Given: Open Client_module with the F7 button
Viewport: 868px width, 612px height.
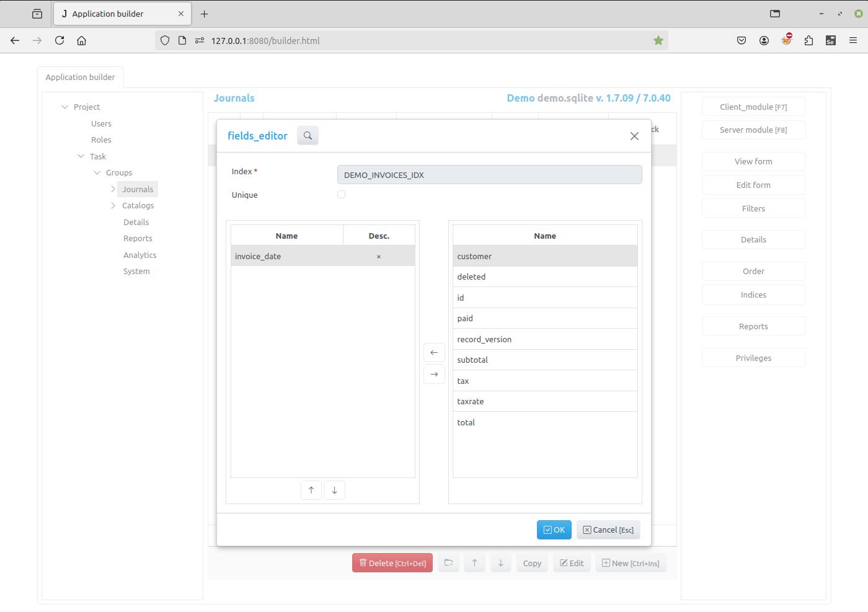Looking at the screenshot, I should (x=753, y=106).
